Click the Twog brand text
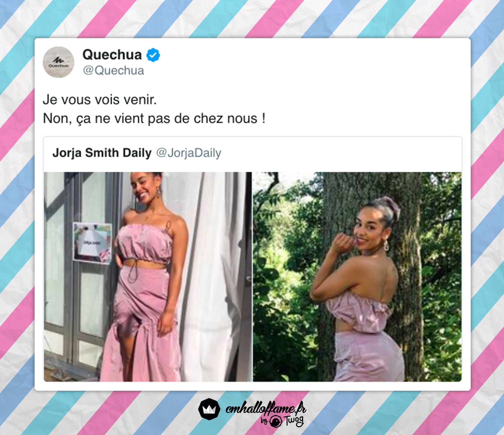Screen dimensions: 504x435 click(x=294, y=421)
